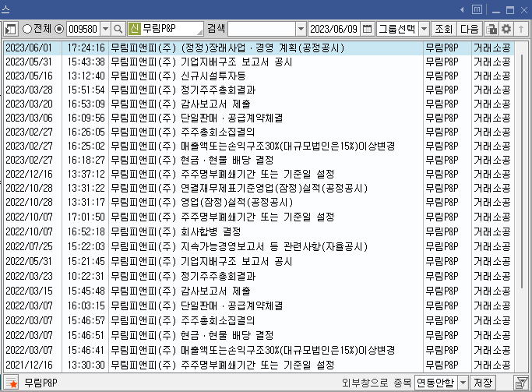Select the 신규시설투자등 disclosure row

click(259, 76)
